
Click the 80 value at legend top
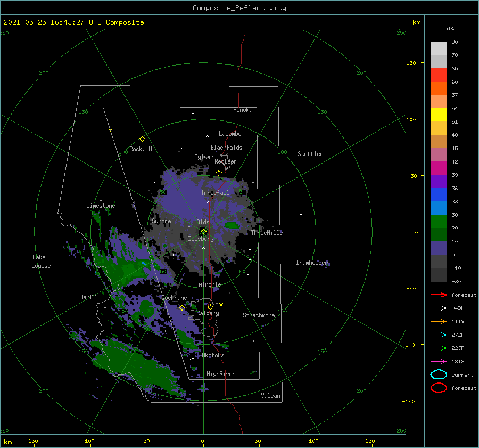click(x=455, y=42)
